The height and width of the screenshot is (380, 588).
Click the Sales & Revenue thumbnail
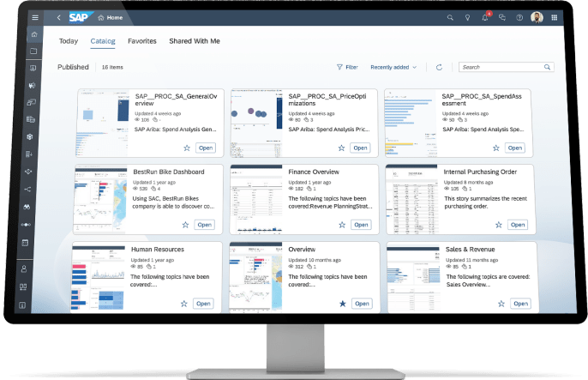coord(413,278)
